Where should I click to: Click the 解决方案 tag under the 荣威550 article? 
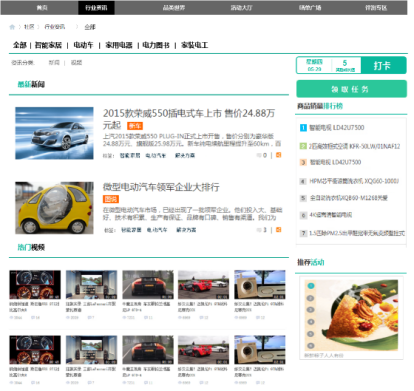pyautogui.click(x=185, y=155)
